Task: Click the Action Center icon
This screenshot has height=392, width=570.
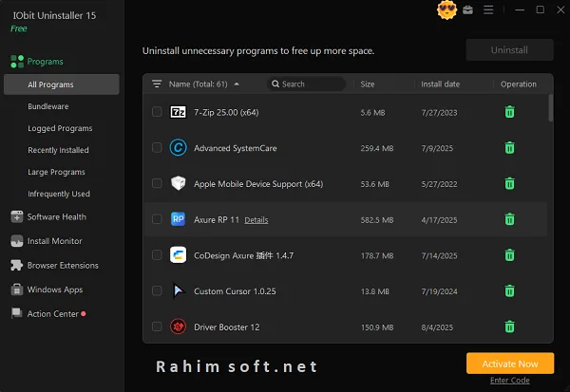Action: (x=17, y=313)
